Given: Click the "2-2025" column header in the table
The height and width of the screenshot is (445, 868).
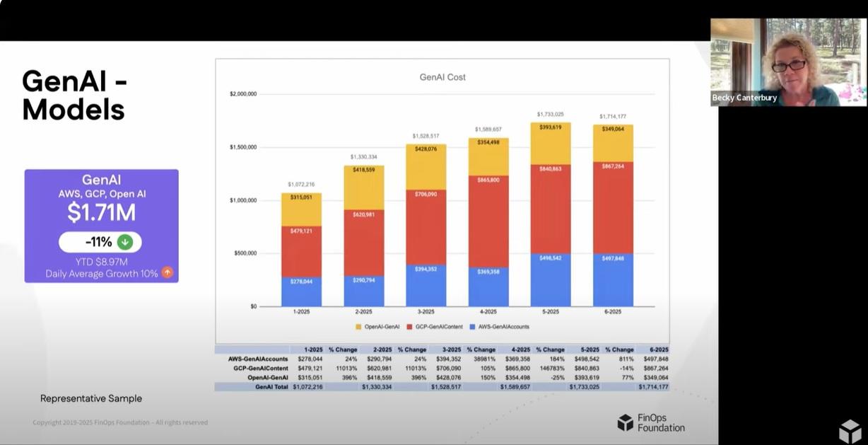Looking at the screenshot, I should (x=382, y=349).
